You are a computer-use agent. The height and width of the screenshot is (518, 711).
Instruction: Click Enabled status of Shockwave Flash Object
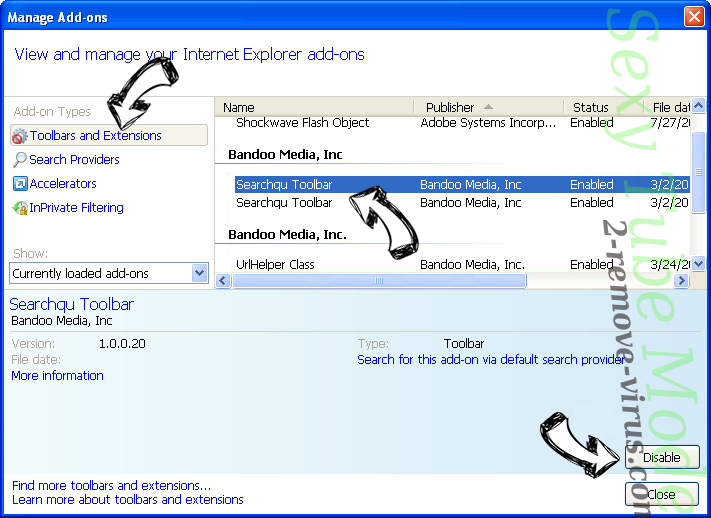(592, 123)
